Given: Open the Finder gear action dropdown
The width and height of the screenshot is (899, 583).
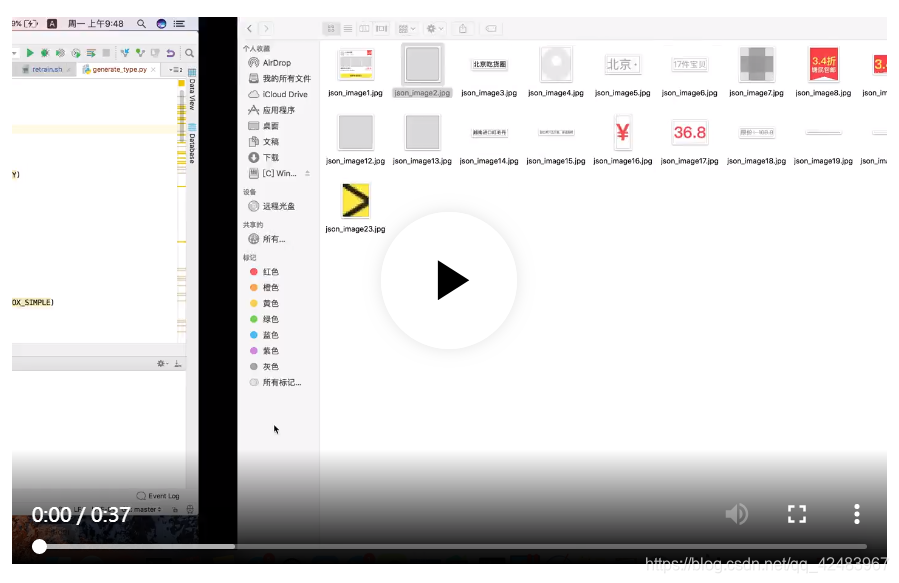Looking at the screenshot, I should coord(435,28).
